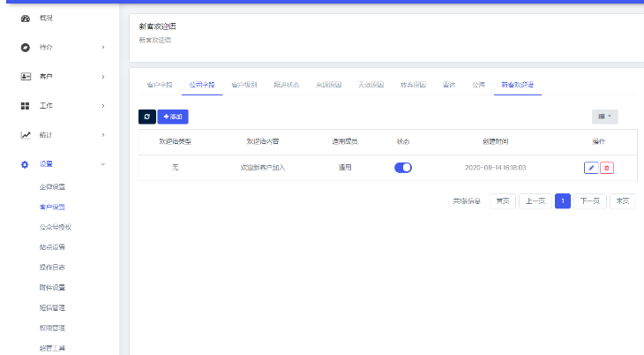Expand the 待办 menu chevron
The height and width of the screenshot is (355, 644).
click(102, 47)
